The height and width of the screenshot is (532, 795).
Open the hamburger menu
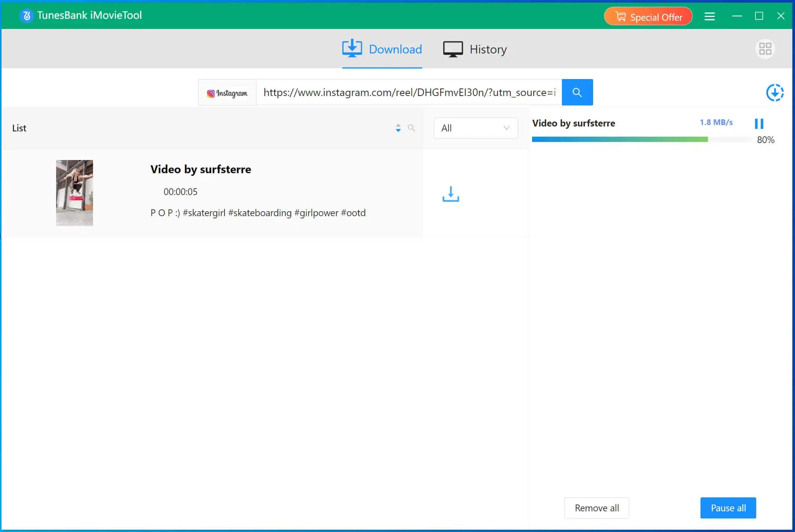(710, 16)
